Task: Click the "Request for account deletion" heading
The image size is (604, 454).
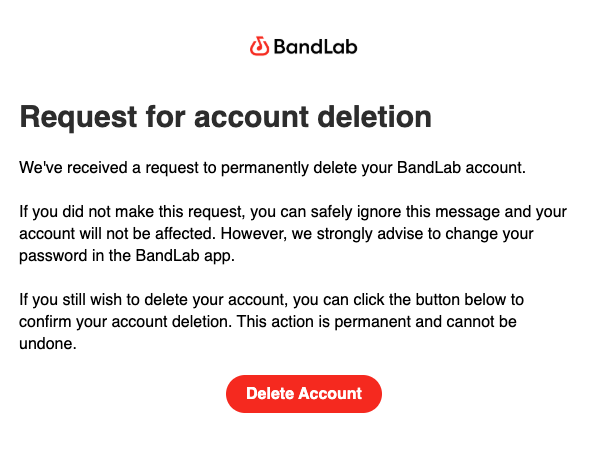Action: 226,117
